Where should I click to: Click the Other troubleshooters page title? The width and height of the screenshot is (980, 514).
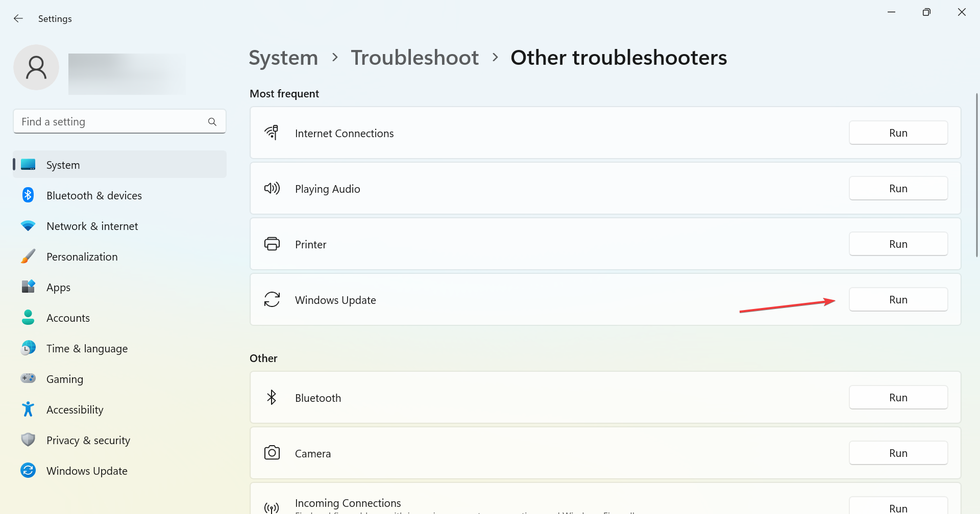pyautogui.click(x=619, y=58)
